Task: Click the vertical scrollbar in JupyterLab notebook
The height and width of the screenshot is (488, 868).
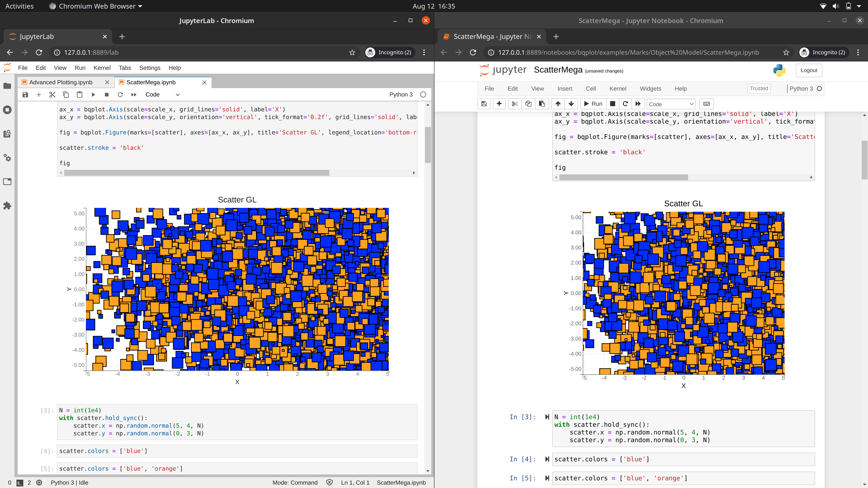Action: [x=428, y=145]
